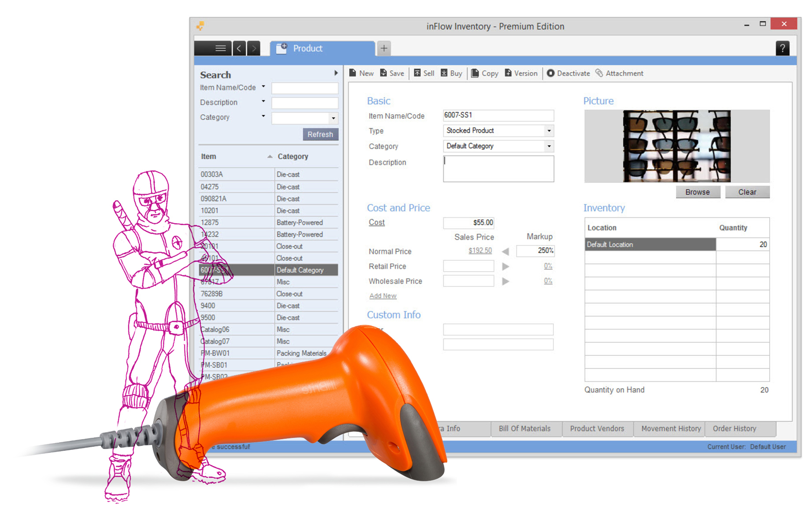The width and height of the screenshot is (809, 532).
Task: Clear the product picture
Action: (747, 192)
